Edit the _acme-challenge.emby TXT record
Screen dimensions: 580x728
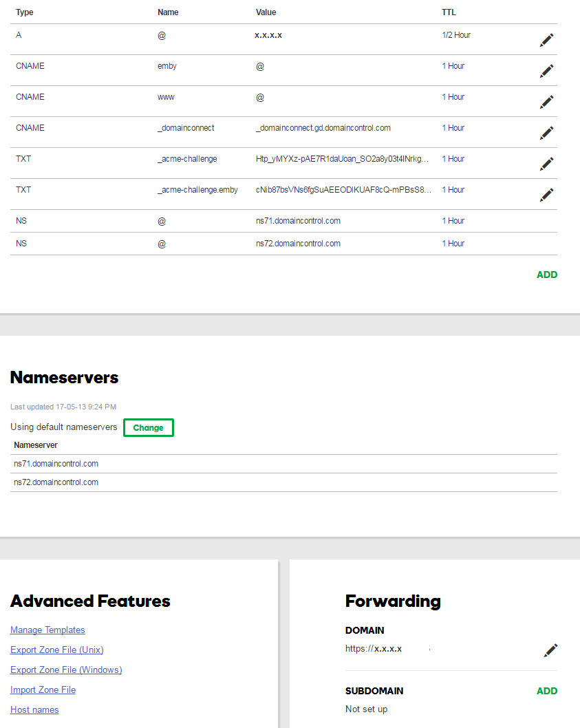(546, 195)
